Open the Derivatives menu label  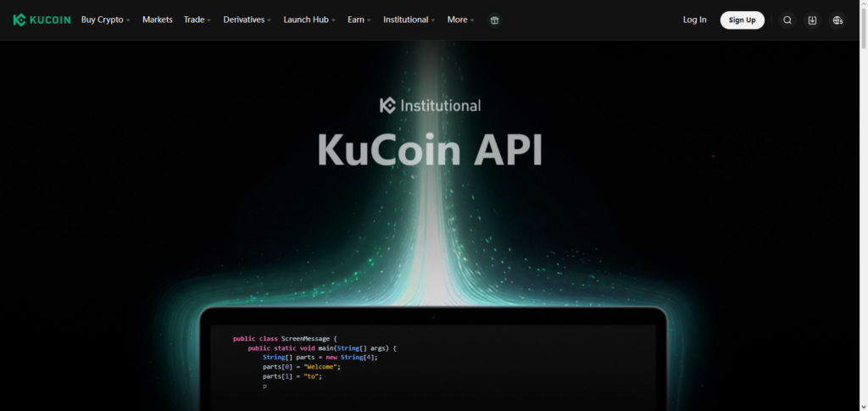coord(244,19)
